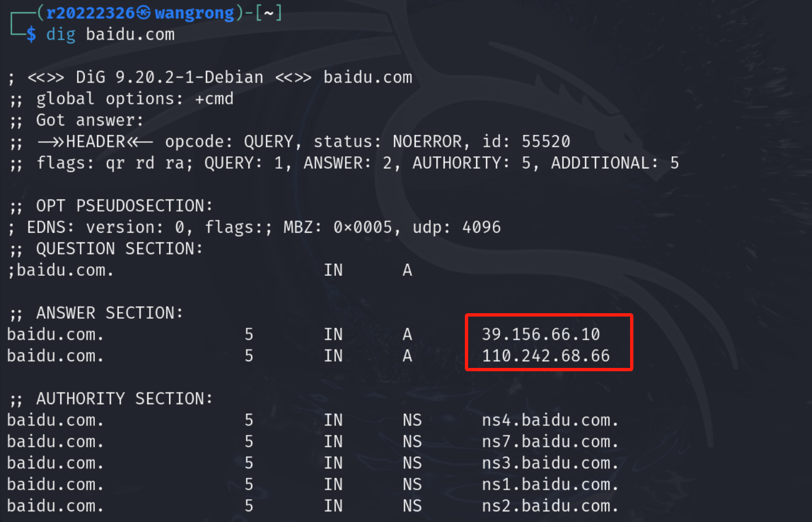
Task: Click the 'AUTHORITY SECTION:' heading
Action: [124, 399]
